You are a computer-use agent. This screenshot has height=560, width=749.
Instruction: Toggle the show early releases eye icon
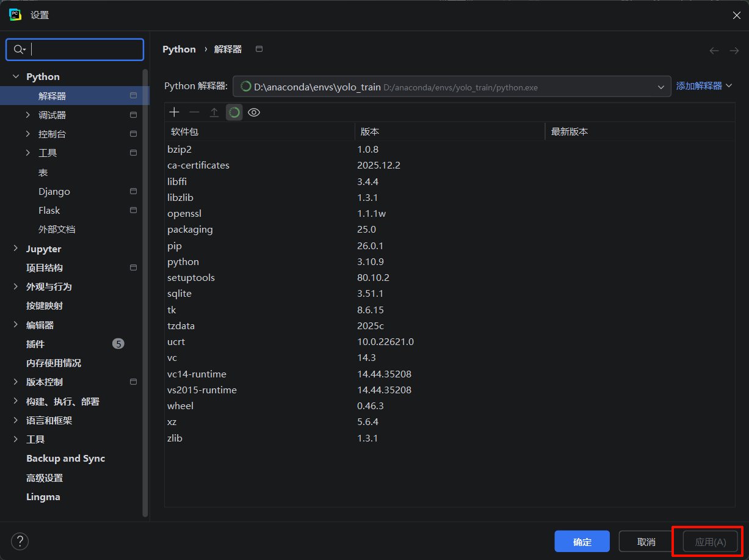(254, 112)
